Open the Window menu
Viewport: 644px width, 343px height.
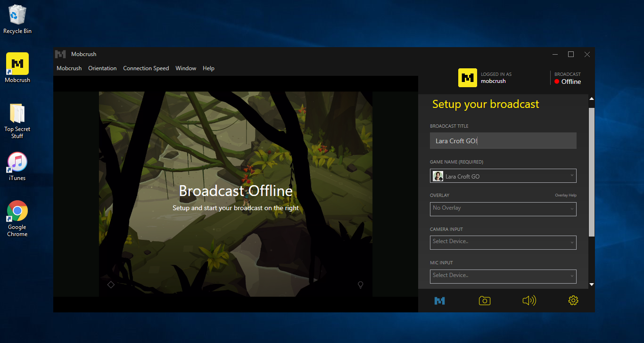186,68
